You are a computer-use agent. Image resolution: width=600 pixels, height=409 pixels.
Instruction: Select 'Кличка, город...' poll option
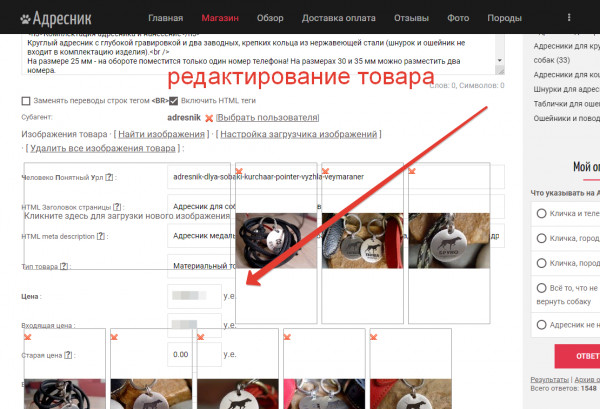pos(541,238)
